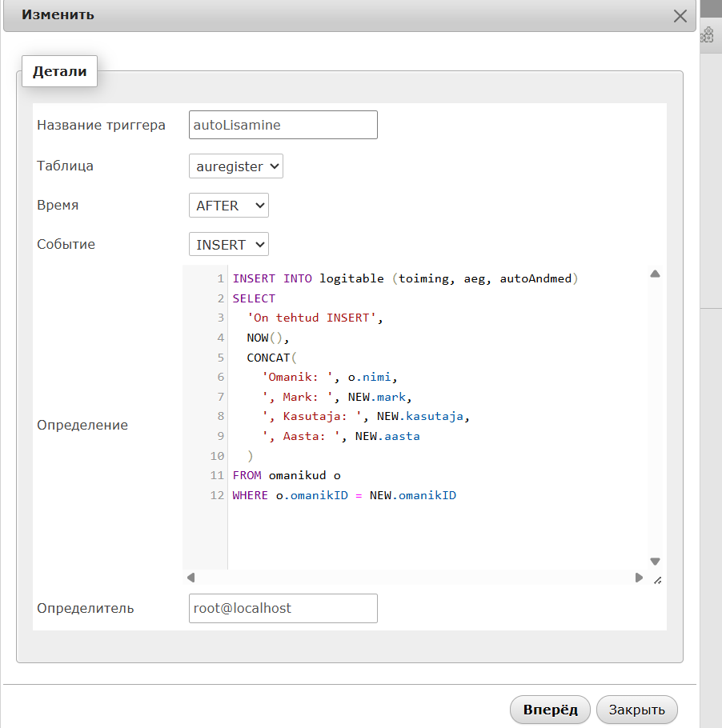Close the Изменить dialog with the X
The height and width of the screenshot is (728, 722).
pos(680,16)
